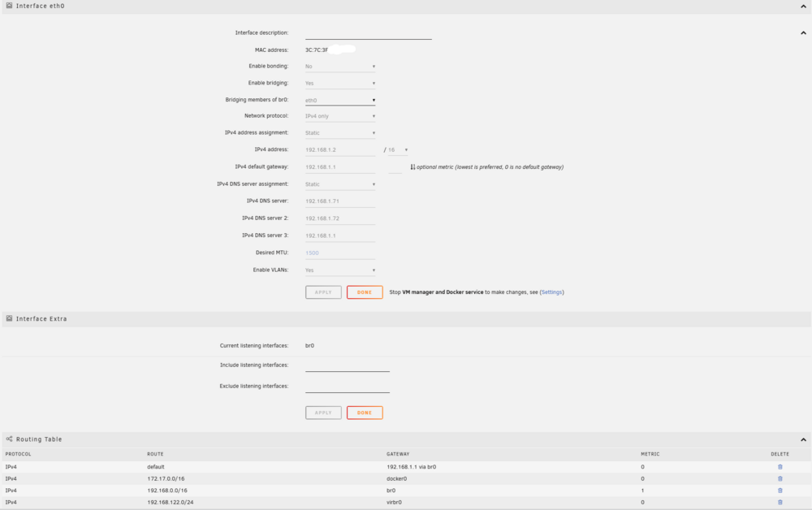Image resolution: width=812 pixels, height=510 pixels.
Task: Open Bridging members of br0 dropdown
Action: [340, 100]
